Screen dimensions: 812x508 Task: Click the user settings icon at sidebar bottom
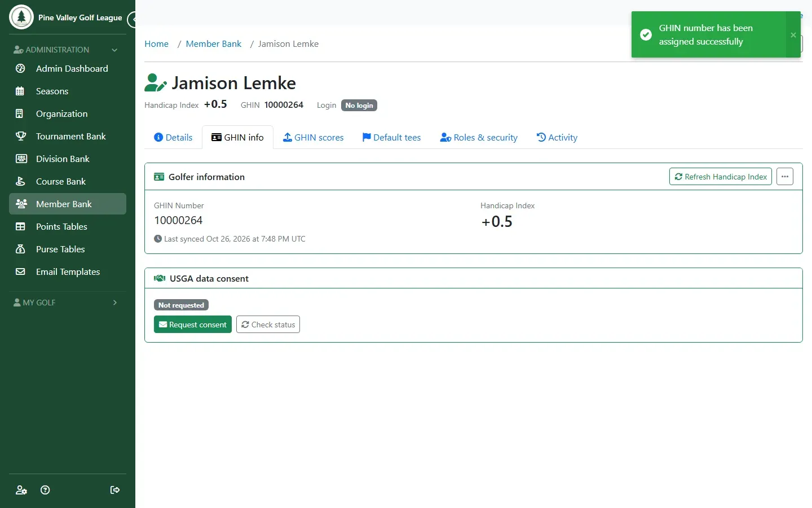point(21,490)
